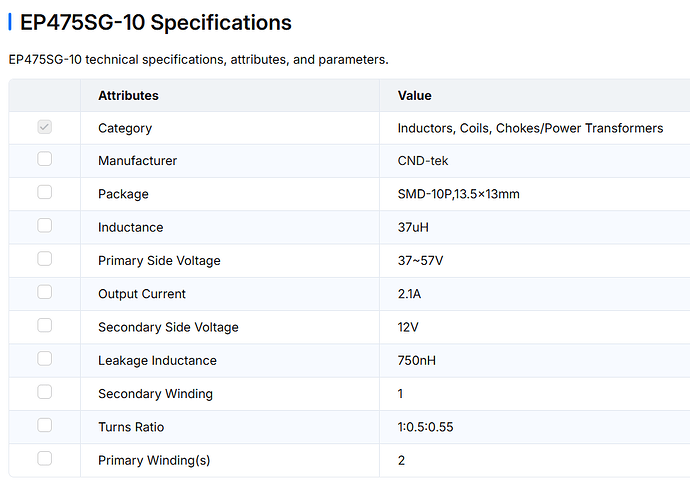Click the SMD-10P,13.5×13mm package value
Viewport: 690px width, 493px height.
459,194
